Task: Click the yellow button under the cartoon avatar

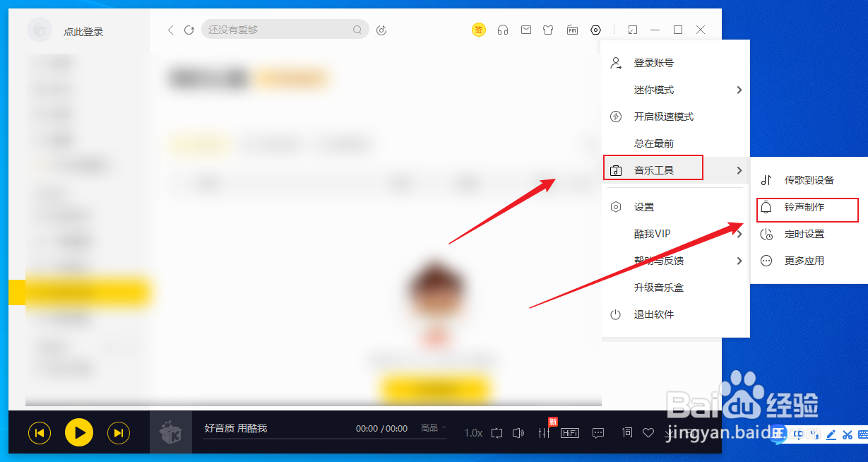Action: pyautogui.click(x=436, y=389)
